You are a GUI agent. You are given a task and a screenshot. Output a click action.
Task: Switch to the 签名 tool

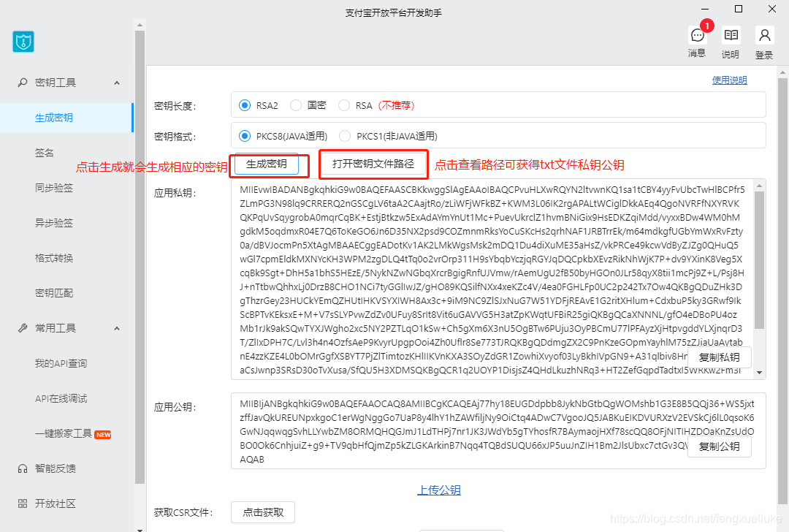[x=45, y=152]
